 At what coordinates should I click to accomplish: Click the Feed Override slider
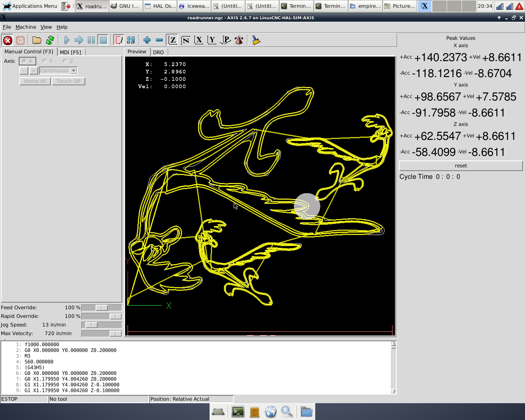point(101,308)
